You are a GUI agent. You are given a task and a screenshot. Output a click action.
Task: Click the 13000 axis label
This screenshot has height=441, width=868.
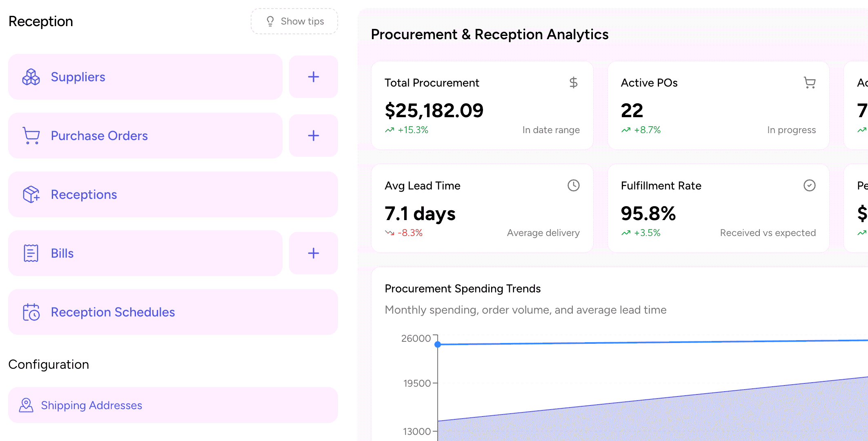[x=417, y=432]
